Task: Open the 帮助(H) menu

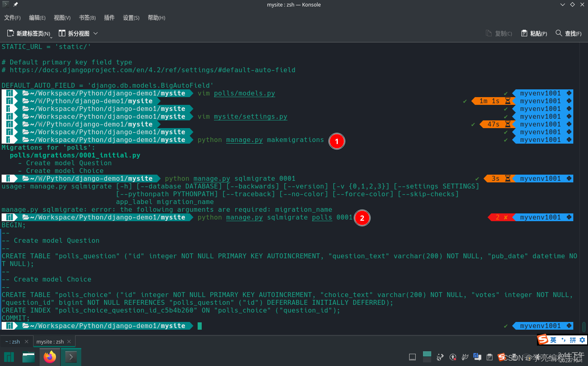Action: click(x=156, y=18)
